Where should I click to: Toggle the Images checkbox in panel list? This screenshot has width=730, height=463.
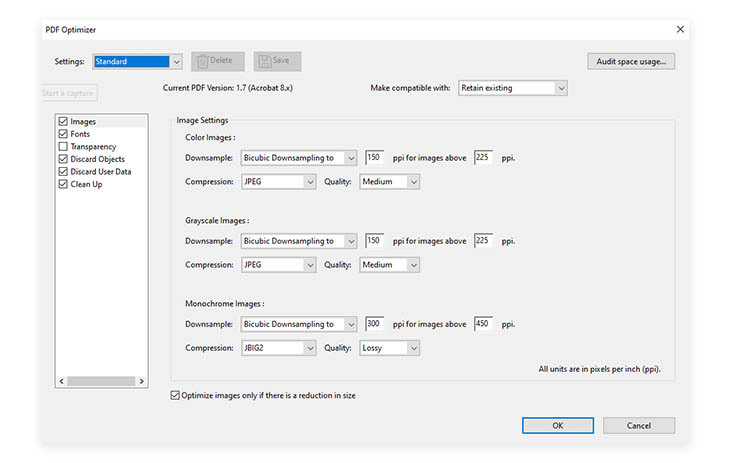pos(64,122)
